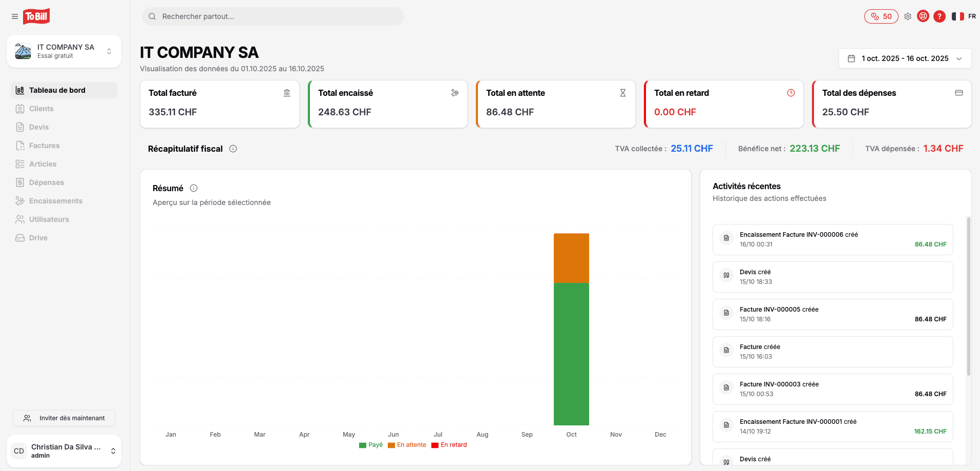Toggle the Payé series in chart legend

click(x=371, y=445)
